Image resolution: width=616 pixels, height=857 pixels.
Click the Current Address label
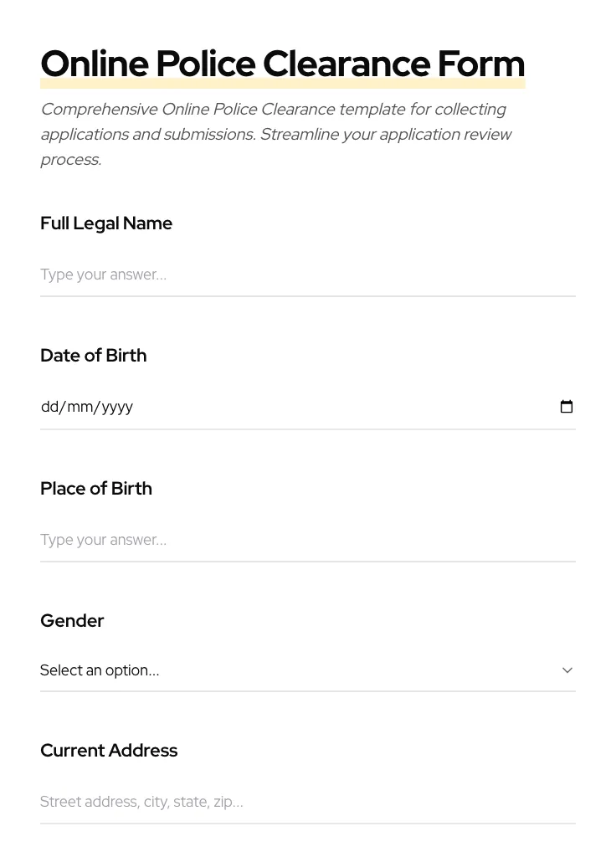tap(109, 751)
